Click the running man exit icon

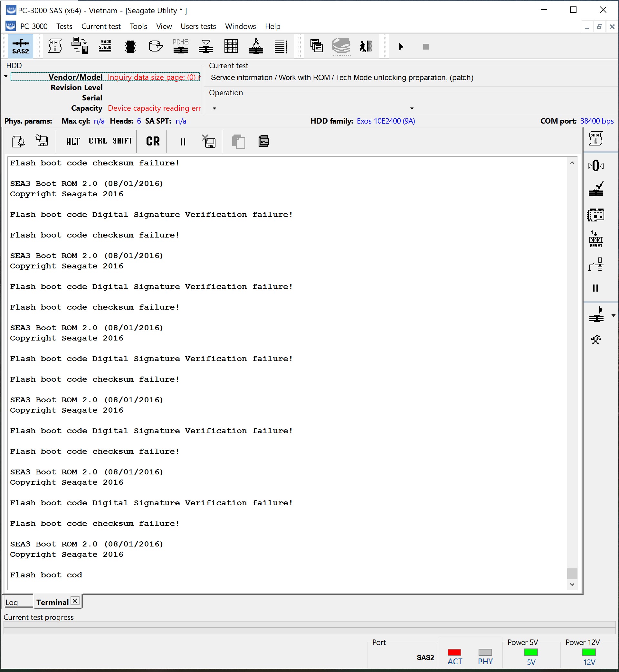(x=366, y=46)
